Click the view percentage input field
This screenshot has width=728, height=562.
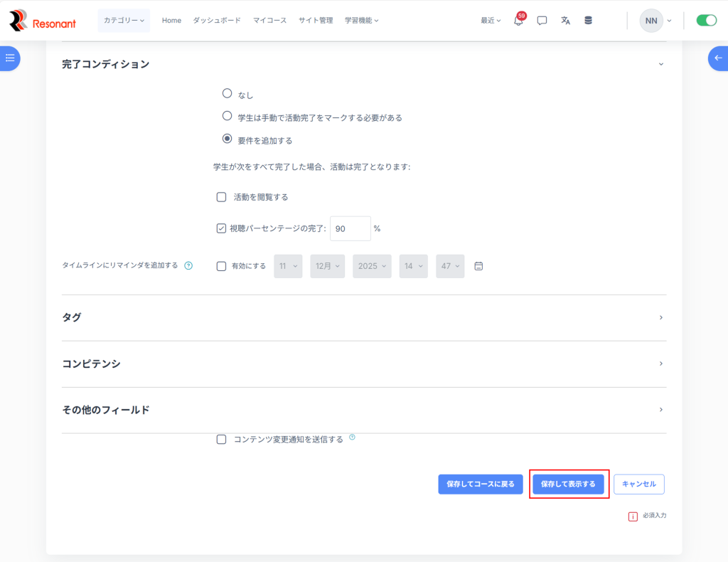[x=350, y=229]
